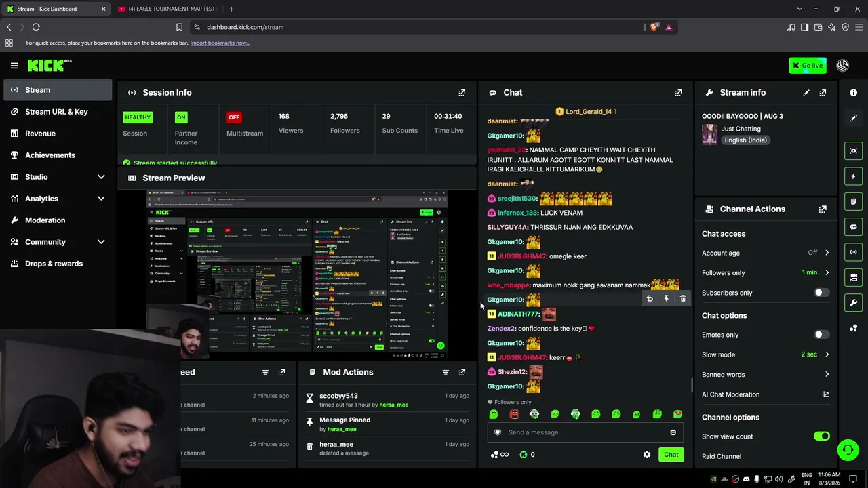Open chat settings gear
Viewport: 868px width, 488px height.
pyautogui.click(x=646, y=455)
